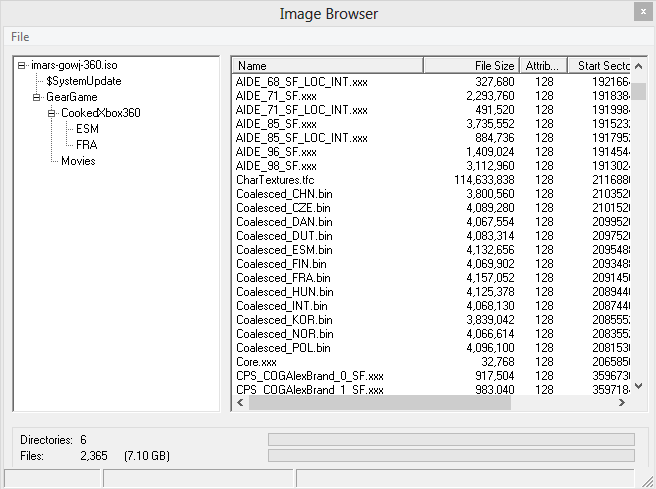Close the Image Browser window

(x=640, y=12)
